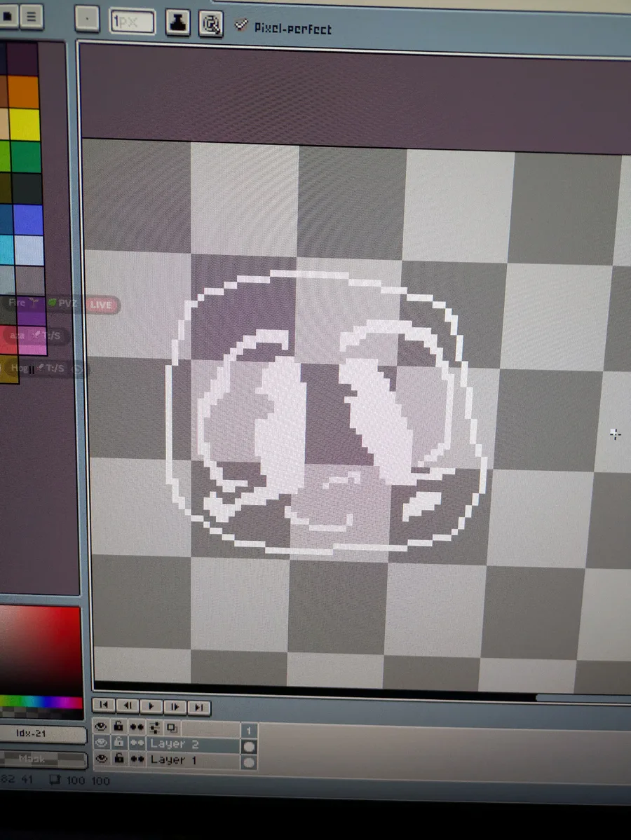Select Layer 2 cel in frame 1
Image resolution: width=631 pixels, height=840 pixels.
click(249, 746)
